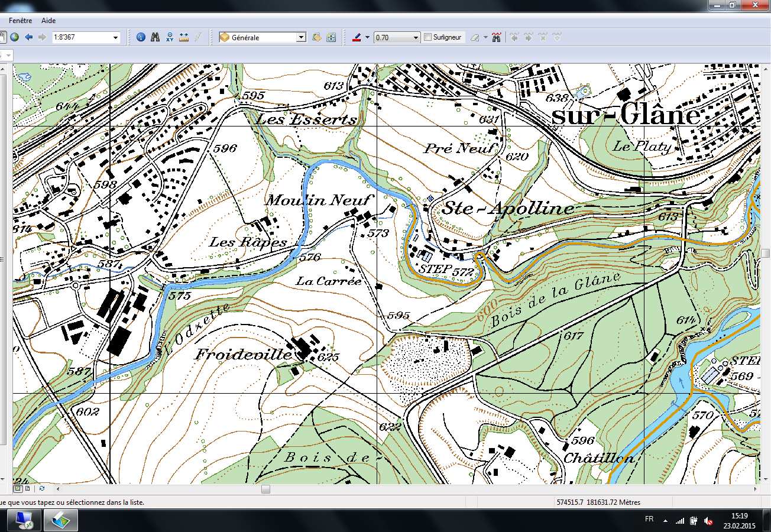Expand the pen color dropdown arrow
771x532 pixels.
(x=367, y=37)
